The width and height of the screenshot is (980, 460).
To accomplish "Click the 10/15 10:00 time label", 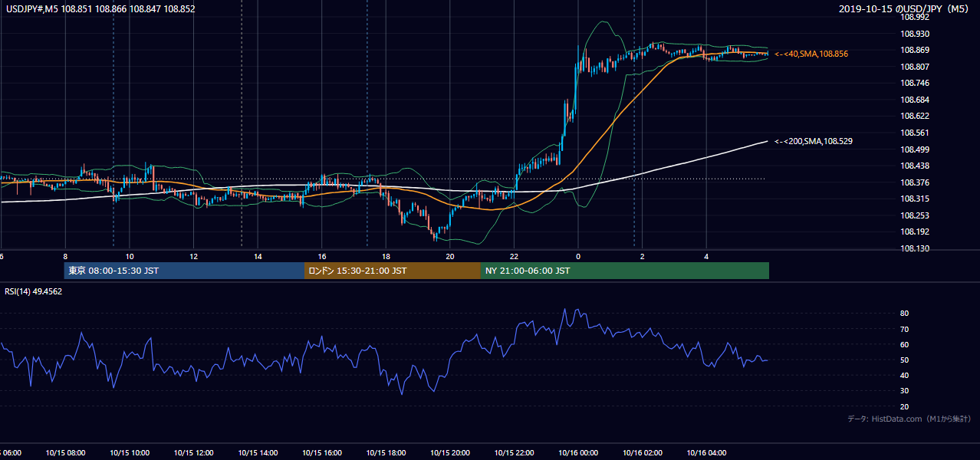I will [130, 452].
